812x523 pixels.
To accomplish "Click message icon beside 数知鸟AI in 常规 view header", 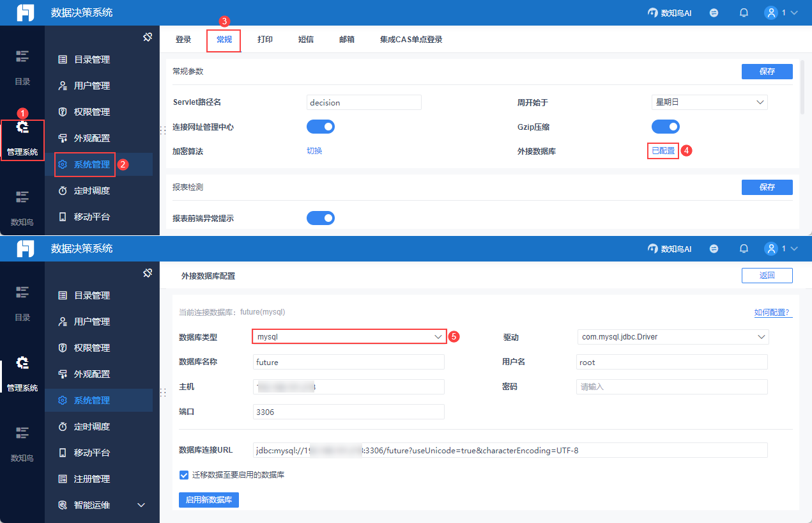I will pos(714,13).
